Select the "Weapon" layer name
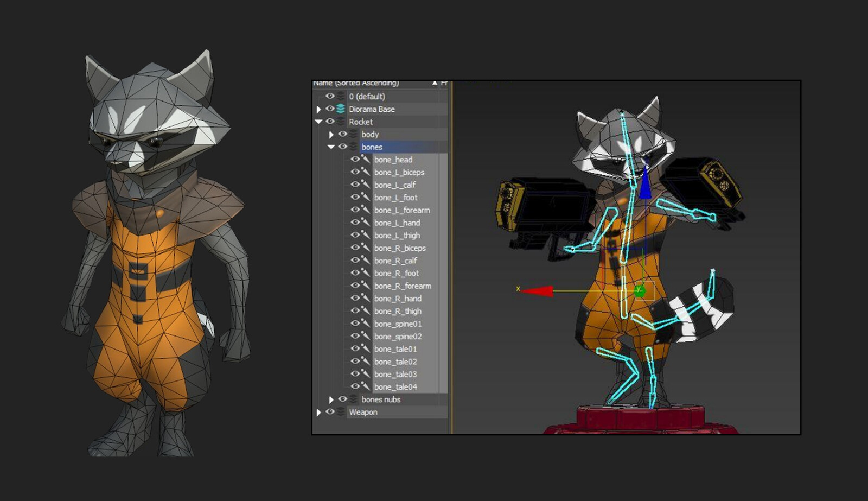 pos(363,412)
